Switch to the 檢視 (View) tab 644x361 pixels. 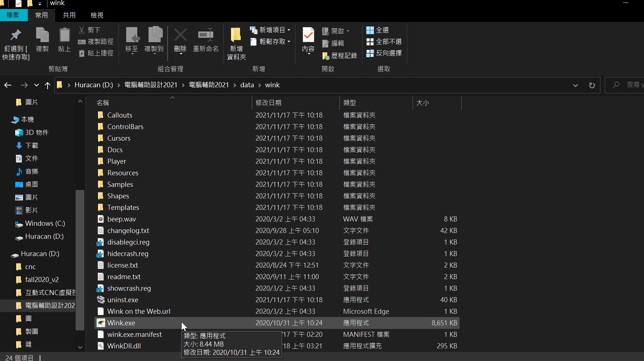[97, 15]
